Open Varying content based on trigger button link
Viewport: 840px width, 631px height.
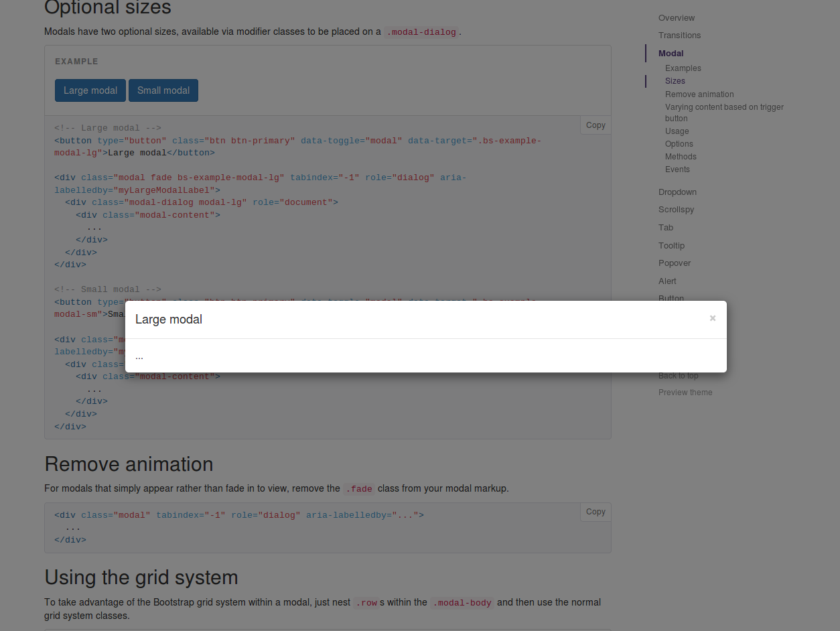[x=724, y=113]
